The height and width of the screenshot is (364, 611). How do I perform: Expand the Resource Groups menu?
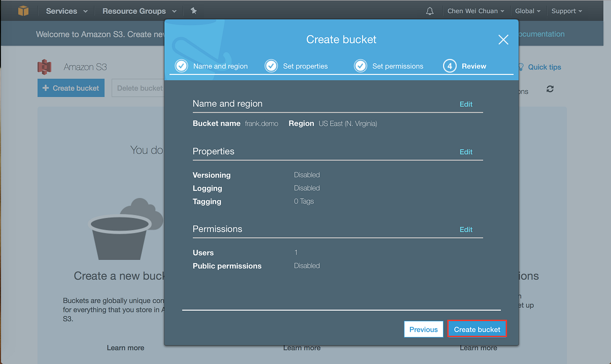[140, 11]
